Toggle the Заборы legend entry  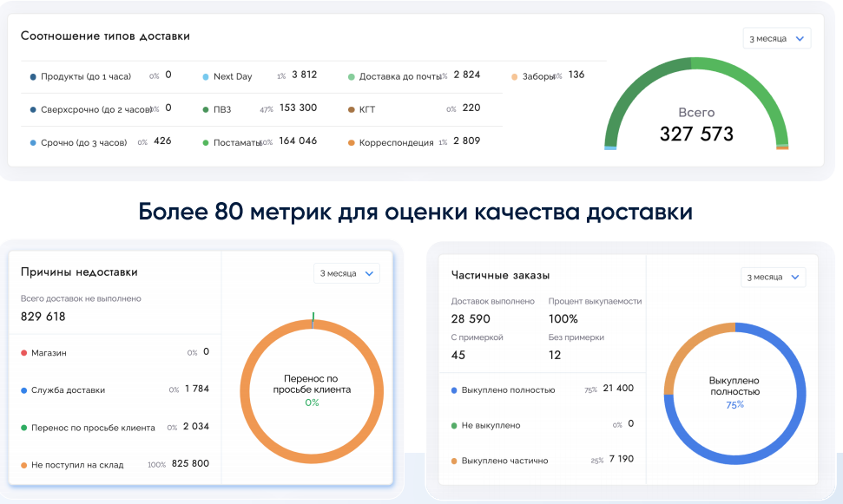coord(538,76)
